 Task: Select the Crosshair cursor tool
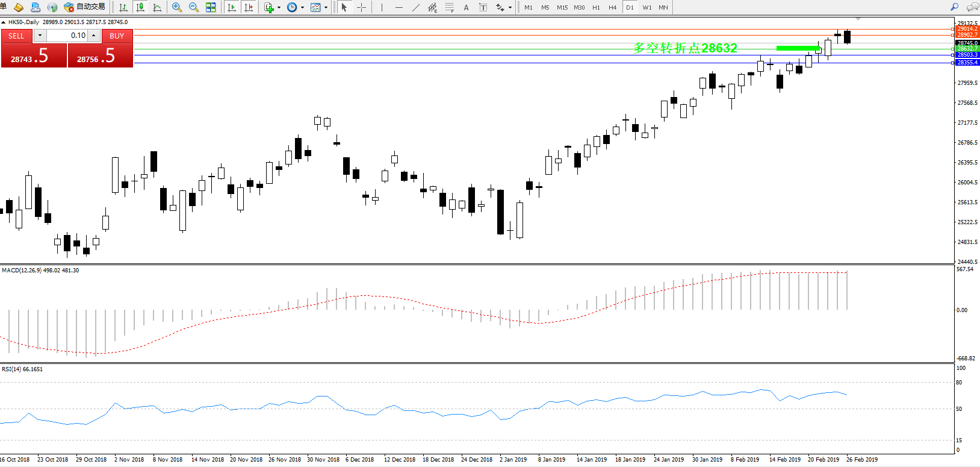[361, 7]
